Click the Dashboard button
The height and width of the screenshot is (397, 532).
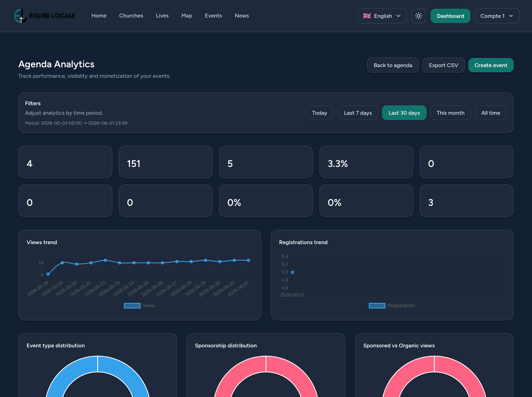(450, 16)
